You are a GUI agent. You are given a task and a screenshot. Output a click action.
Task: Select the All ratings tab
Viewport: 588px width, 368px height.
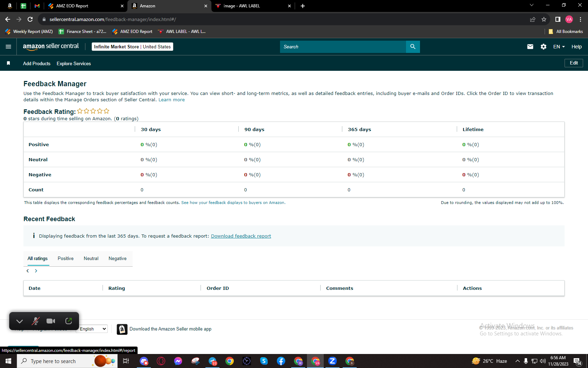coord(37,259)
